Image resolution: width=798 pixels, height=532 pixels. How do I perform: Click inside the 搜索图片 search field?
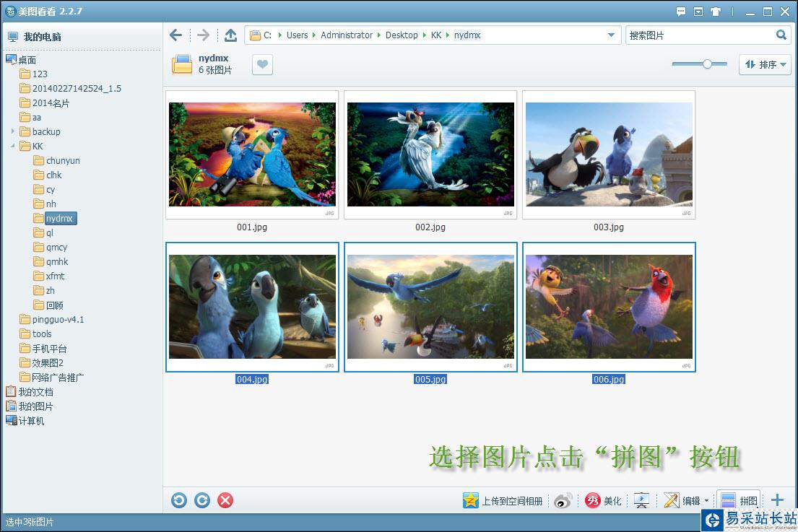point(701,35)
